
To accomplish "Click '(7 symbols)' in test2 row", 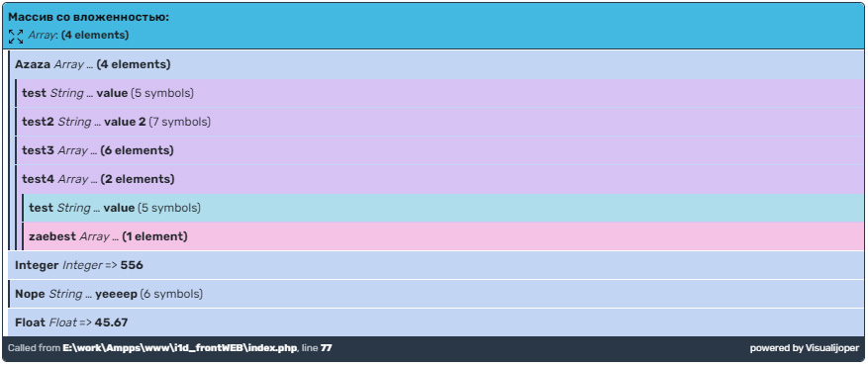I will tap(179, 122).
